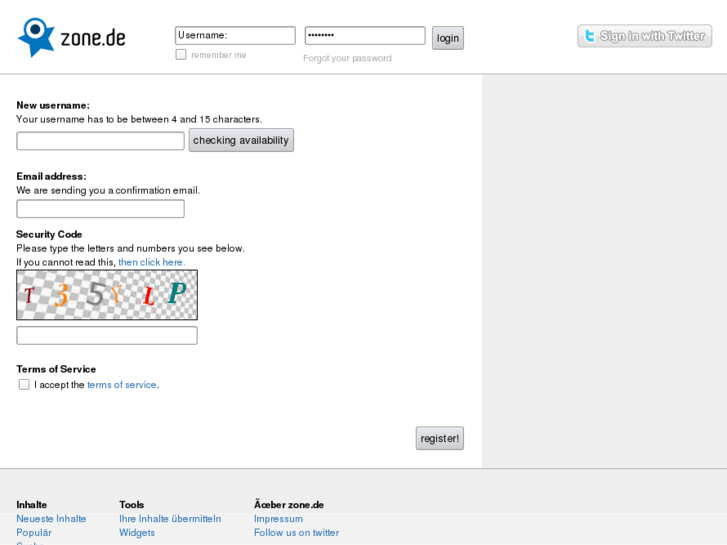The height and width of the screenshot is (545, 727).
Task: Tick the remember me checkbox
Action: pyautogui.click(x=181, y=55)
